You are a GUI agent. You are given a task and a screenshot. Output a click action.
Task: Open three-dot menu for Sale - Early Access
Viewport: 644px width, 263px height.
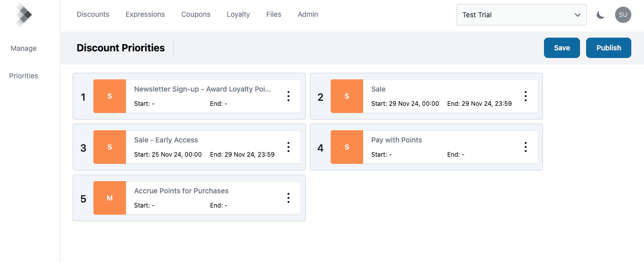click(288, 147)
